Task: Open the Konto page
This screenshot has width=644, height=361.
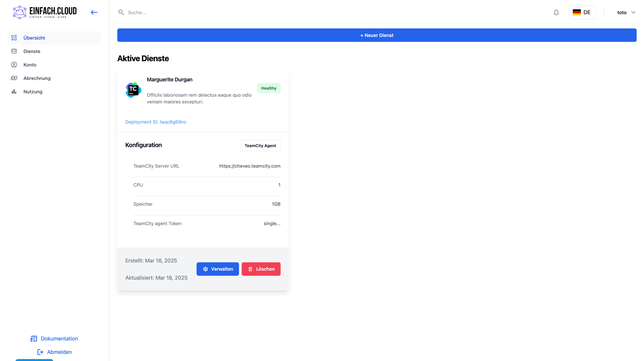Action: click(x=30, y=65)
